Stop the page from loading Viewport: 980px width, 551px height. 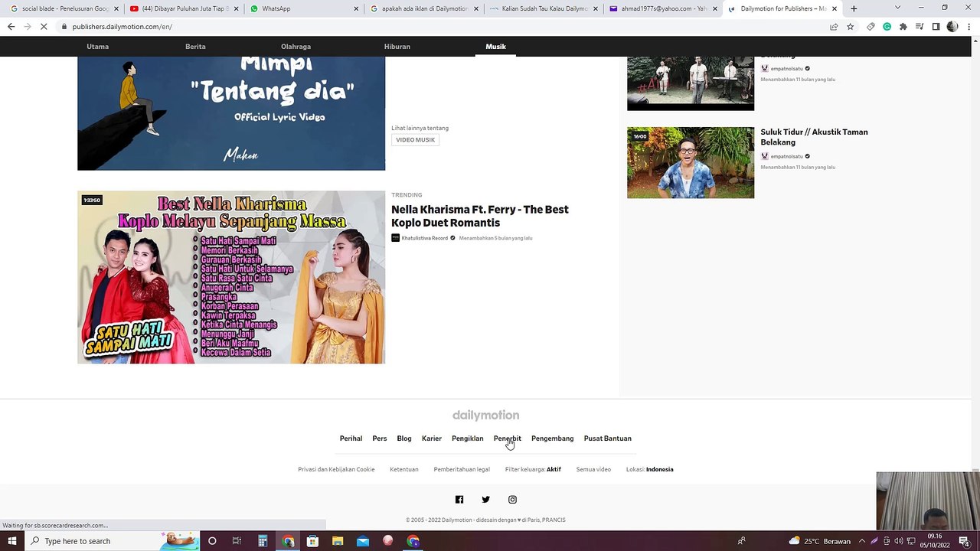coord(44,26)
